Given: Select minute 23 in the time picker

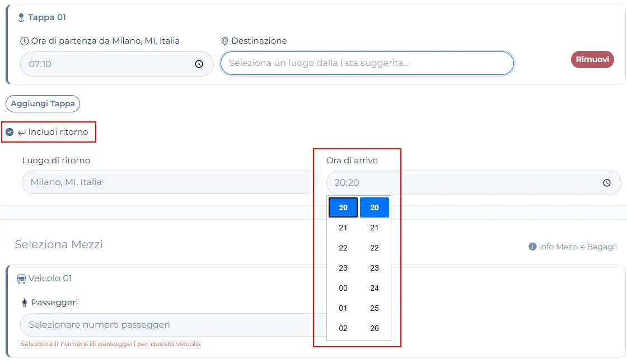Looking at the screenshot, I should pos(375,268).
